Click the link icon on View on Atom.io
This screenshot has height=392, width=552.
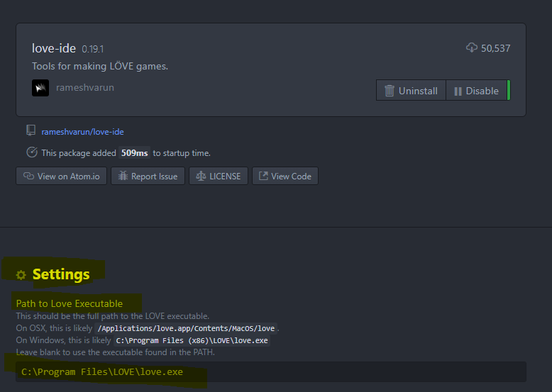(x=28, y=176)
